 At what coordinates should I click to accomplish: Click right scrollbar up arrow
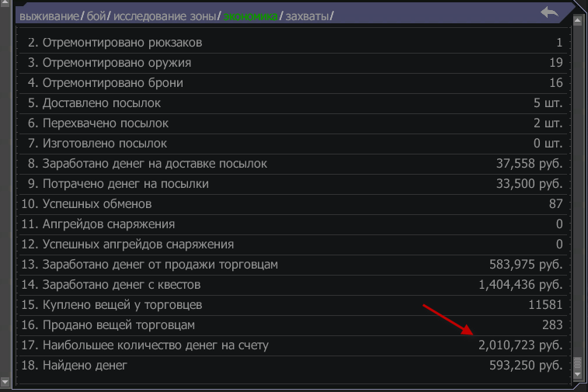click(577, 22)
